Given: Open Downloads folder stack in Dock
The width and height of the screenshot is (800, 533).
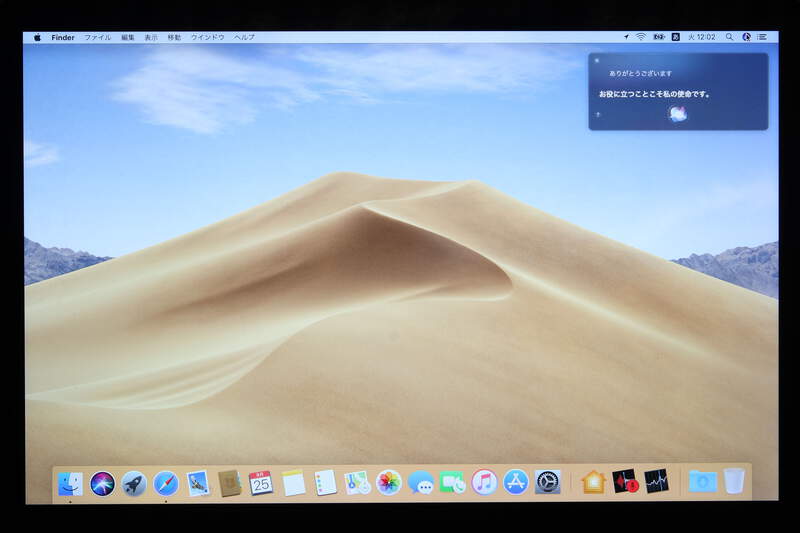Looking at the screenshot, I should point(702,481).
